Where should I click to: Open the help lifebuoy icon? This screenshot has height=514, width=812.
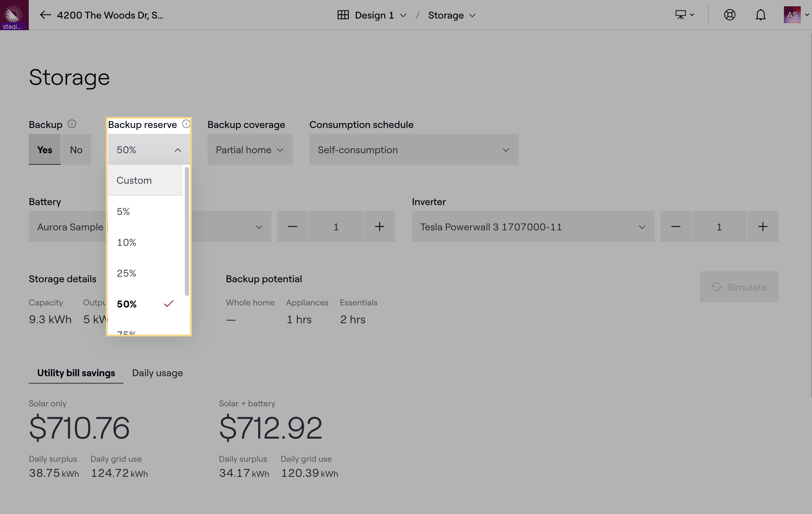pyautogui.click(x=730, y=15)
